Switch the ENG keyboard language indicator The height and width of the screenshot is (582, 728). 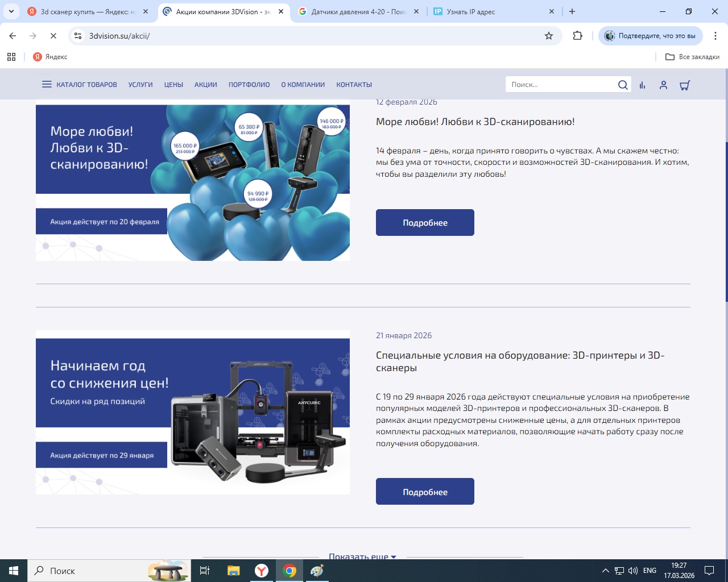(x=650, y=571)
